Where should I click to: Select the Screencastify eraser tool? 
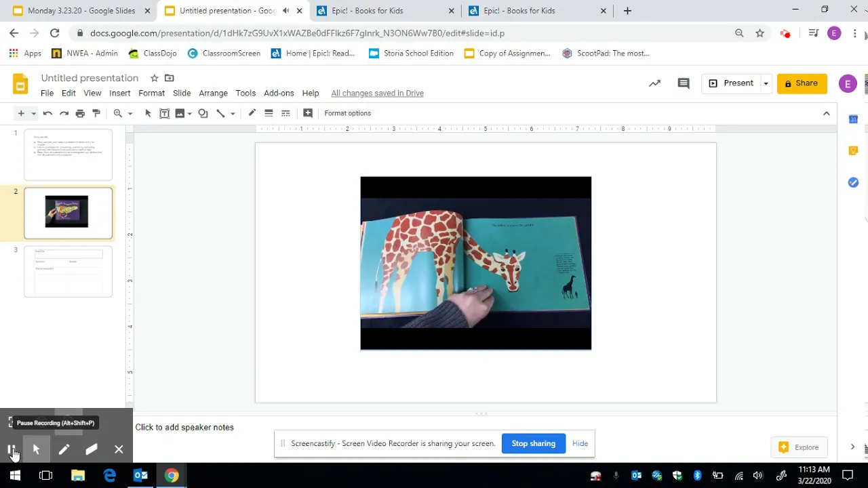click(92, 449)
